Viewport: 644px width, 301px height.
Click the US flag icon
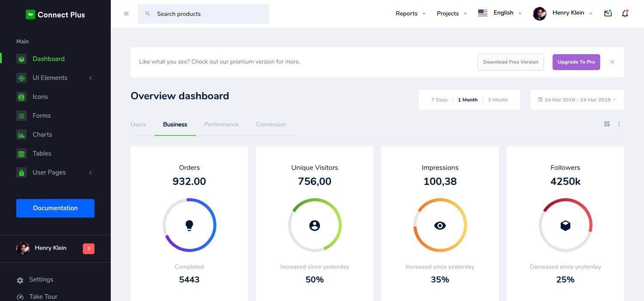point(483,13)
